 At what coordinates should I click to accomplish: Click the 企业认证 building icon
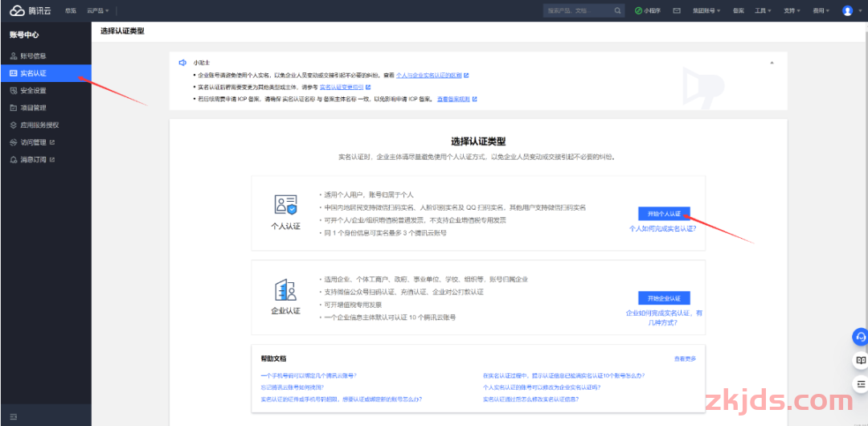(x=285, y=290)
